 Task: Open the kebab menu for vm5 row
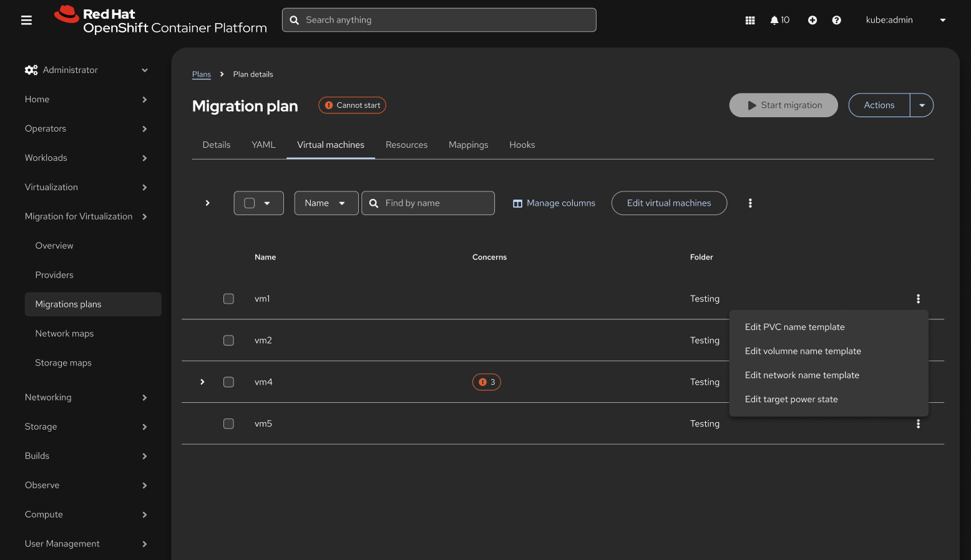pos(918,424)
